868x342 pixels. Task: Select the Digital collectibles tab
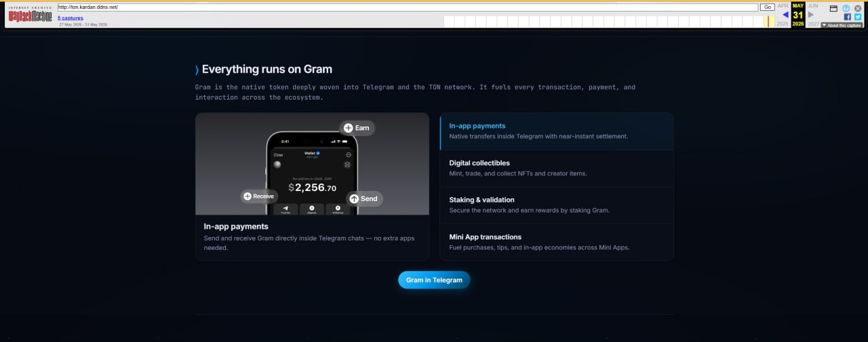[557, 168]
